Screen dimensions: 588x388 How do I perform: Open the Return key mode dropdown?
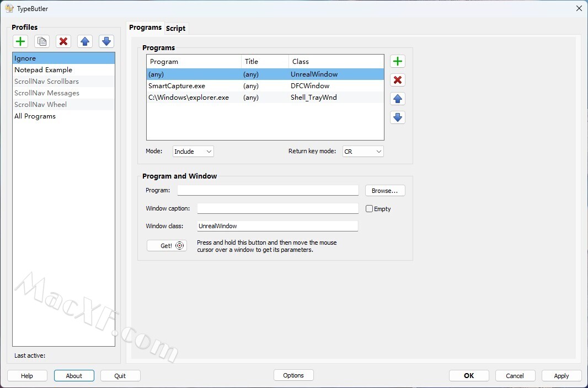click(363, 152)
